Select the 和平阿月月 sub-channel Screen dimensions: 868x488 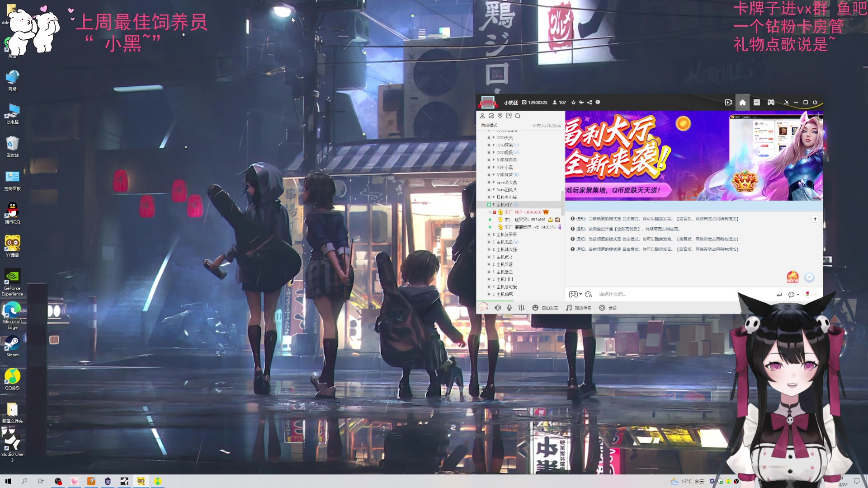(506, 160)
